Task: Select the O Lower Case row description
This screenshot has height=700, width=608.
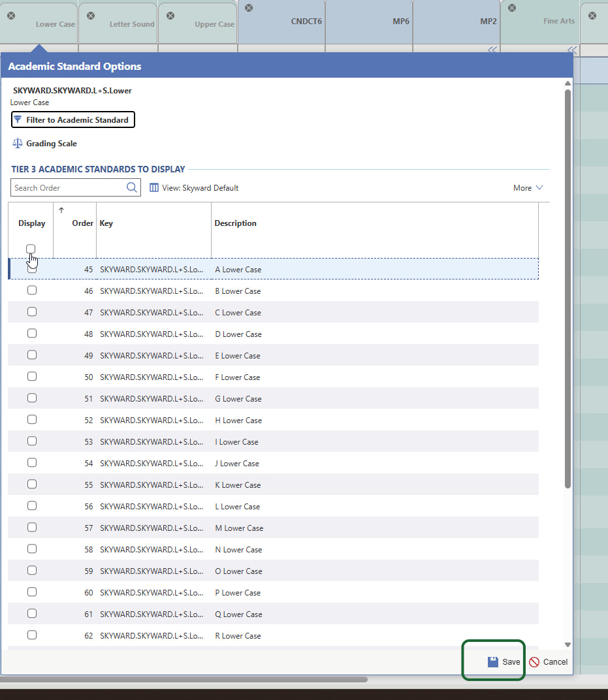Action: pyautogui.click(x=238, y=571)
